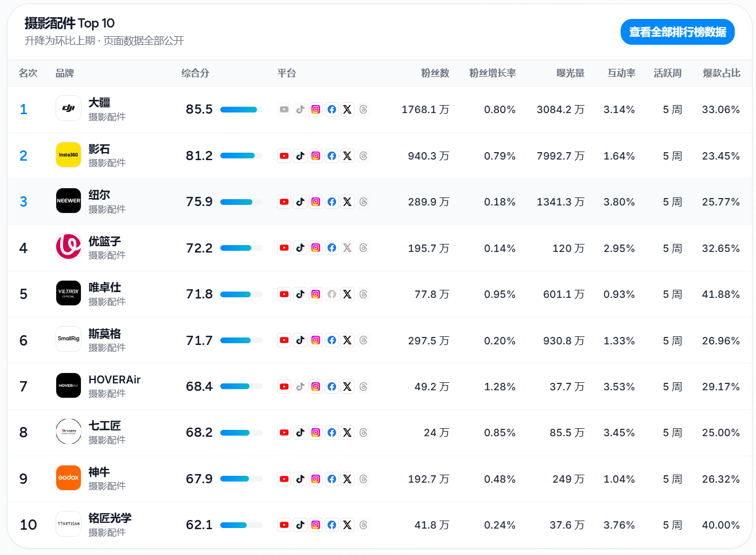Click the 七工匠 brand name

click(104, 426)
